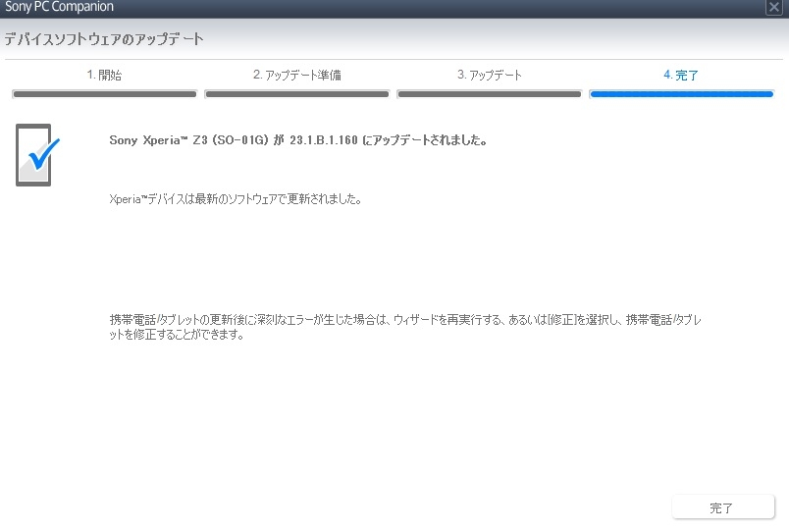This screenshot has height=532, width=789.
Task: Click the Sony PC Companion title text
Action: [59, 7]
